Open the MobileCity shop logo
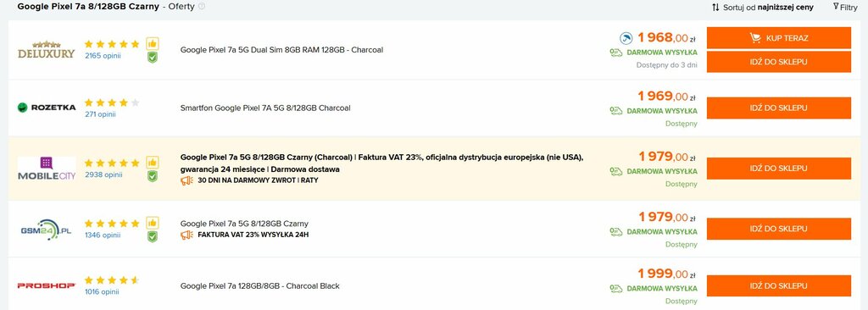Image resolution: width=868 pixels, height=310 pixels. coord(47,169)
